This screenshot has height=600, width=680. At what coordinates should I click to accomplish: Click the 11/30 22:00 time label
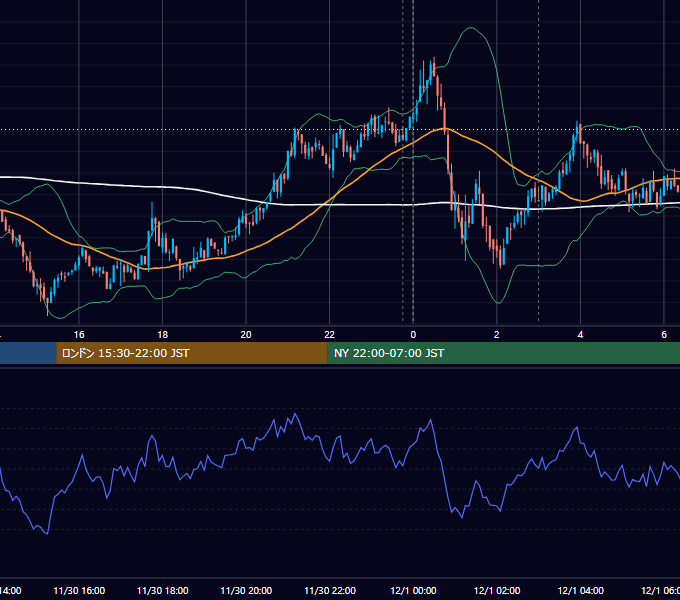(x=330, y=590)
